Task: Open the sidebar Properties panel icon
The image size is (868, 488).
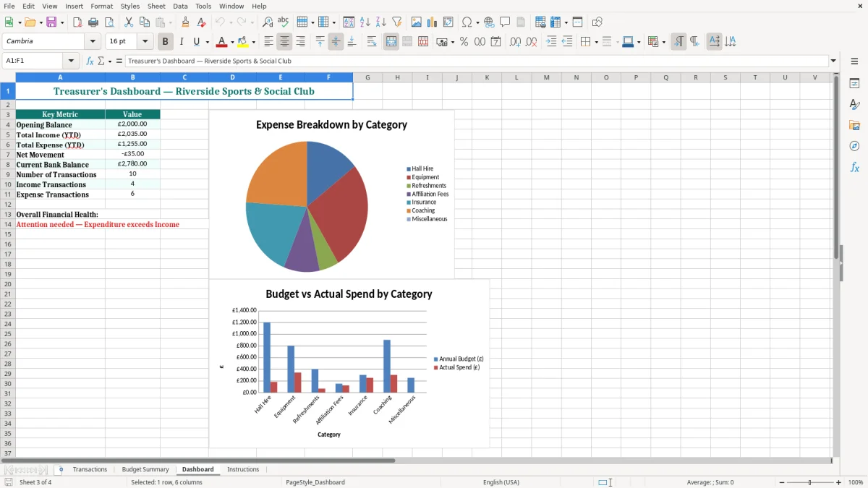Action: pos(854,84)
